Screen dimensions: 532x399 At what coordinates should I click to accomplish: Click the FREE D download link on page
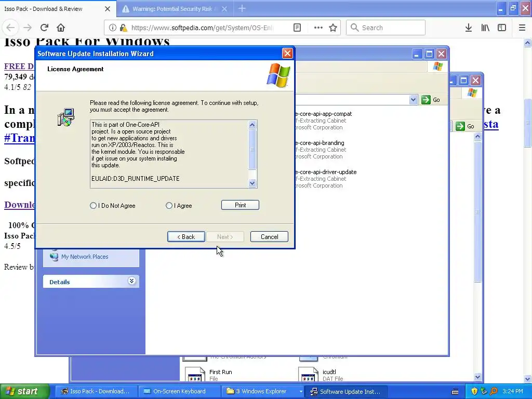[19, 66]
